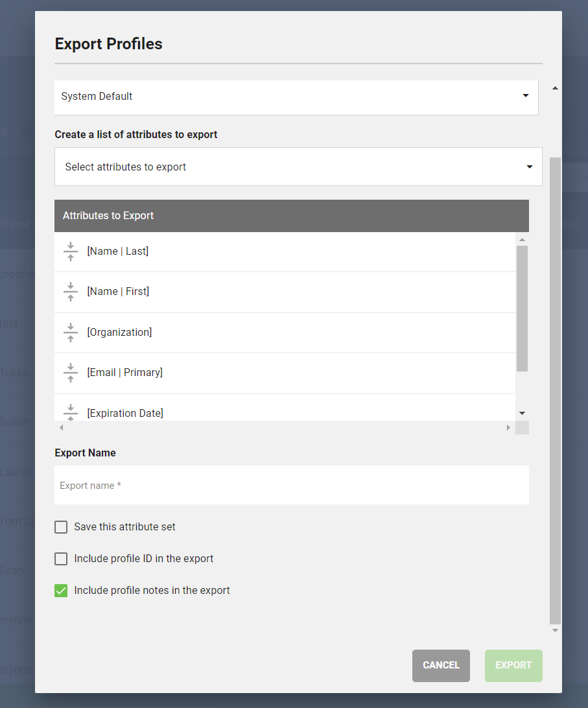Click scroll-left arrow under attributes list
This screenshot has height=708, width=588.
coord(62,428)
